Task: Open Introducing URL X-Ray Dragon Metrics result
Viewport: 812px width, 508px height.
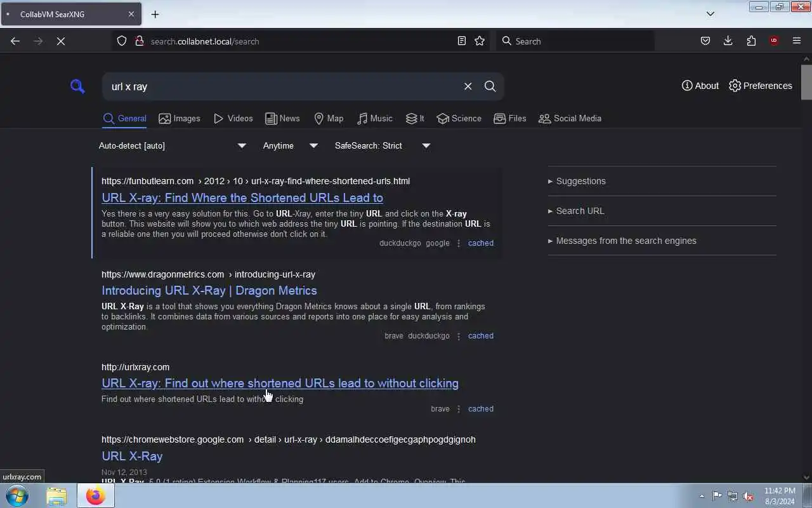Action: click(209, 290)
